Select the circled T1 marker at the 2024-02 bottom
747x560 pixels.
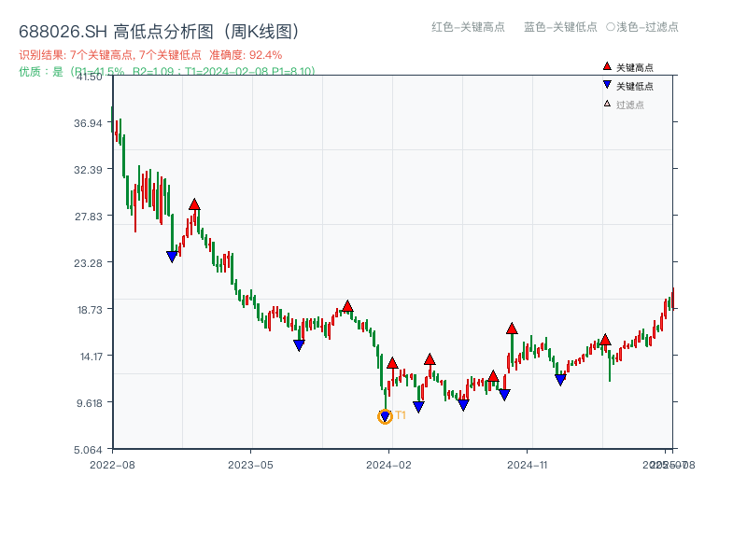(x=385, y=416)
